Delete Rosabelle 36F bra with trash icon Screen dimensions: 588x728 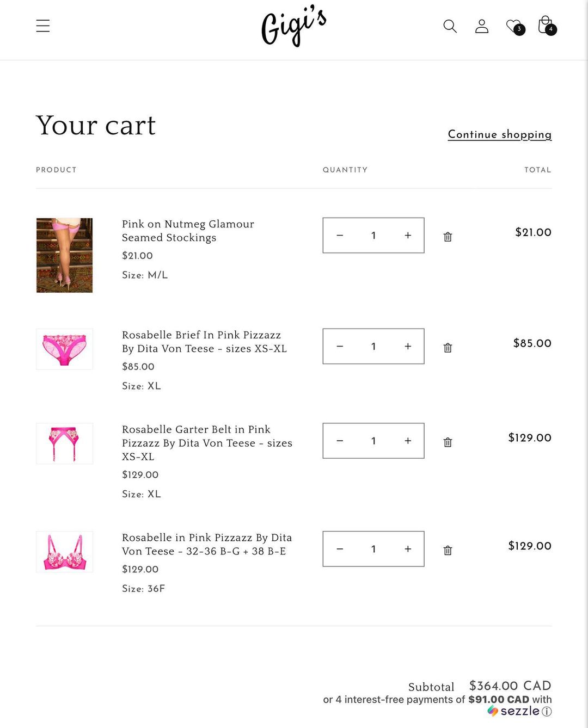click(x=448, y=551)
